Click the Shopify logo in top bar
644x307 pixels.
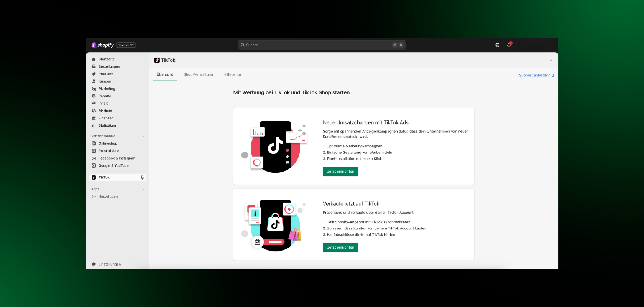coord(102,45)
